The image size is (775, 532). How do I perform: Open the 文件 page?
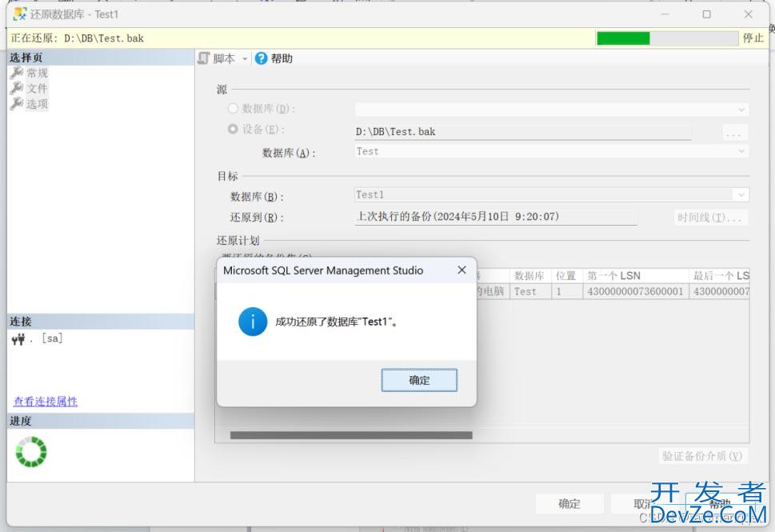(37, 89)
